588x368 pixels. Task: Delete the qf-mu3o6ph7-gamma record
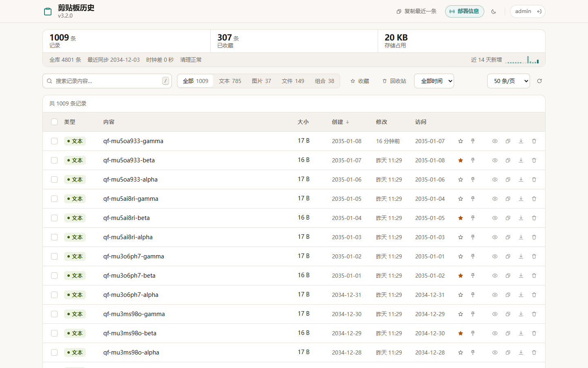tap(534, 256)
